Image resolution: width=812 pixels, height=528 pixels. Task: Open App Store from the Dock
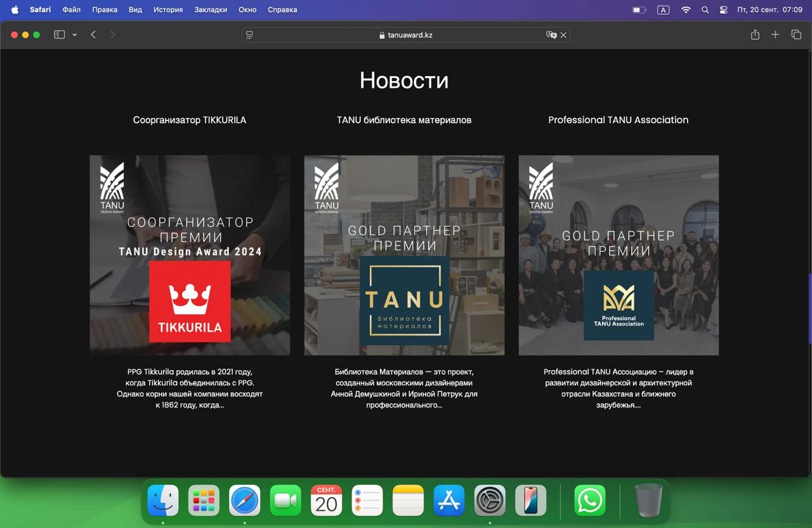point(449,501)
